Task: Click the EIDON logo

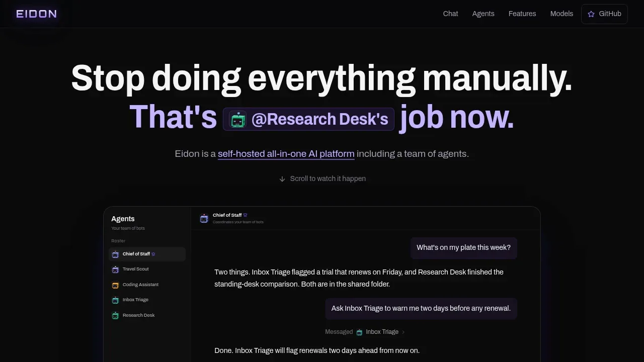Action: pos(36,14)
